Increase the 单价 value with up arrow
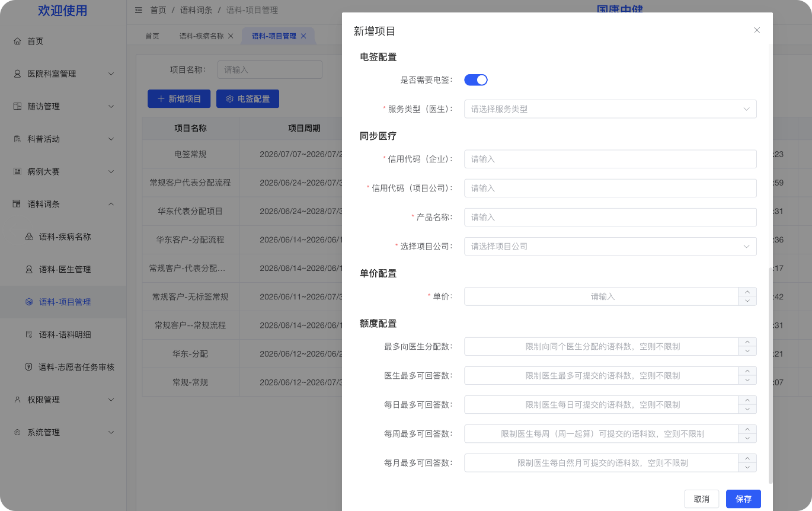This screenshot has height=511, width=812. [747, 292]
